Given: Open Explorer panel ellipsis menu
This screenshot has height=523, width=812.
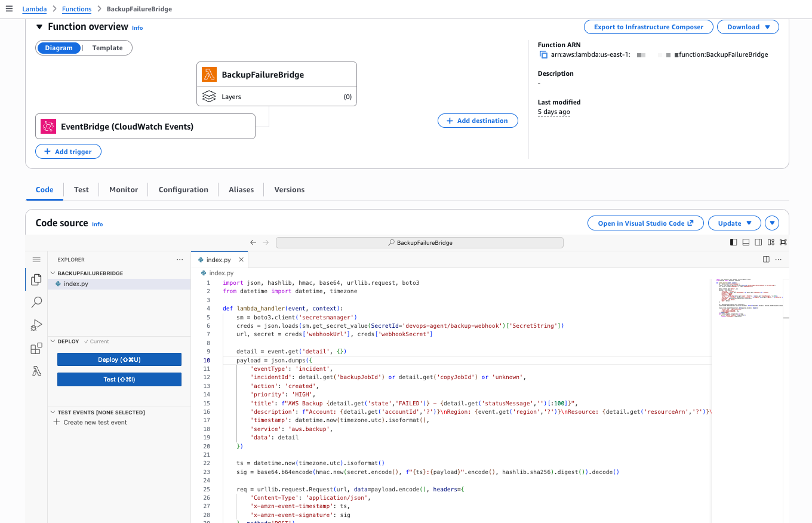Looking at the screenshot, I should [180, 260].
